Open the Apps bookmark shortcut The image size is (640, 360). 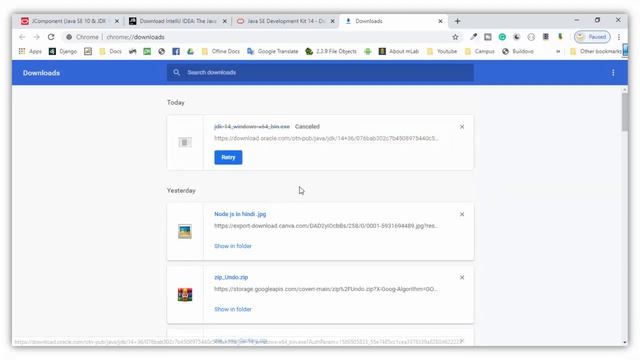click(30, 51)
